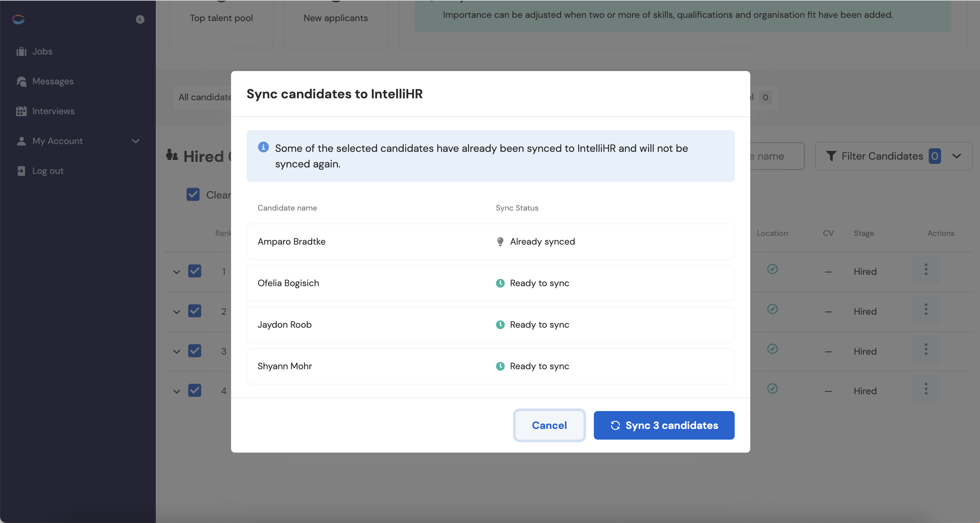The width and height of the screenshot is (980, 523).
Task: Open the actions menu for row 3
Action: (926, 349)
